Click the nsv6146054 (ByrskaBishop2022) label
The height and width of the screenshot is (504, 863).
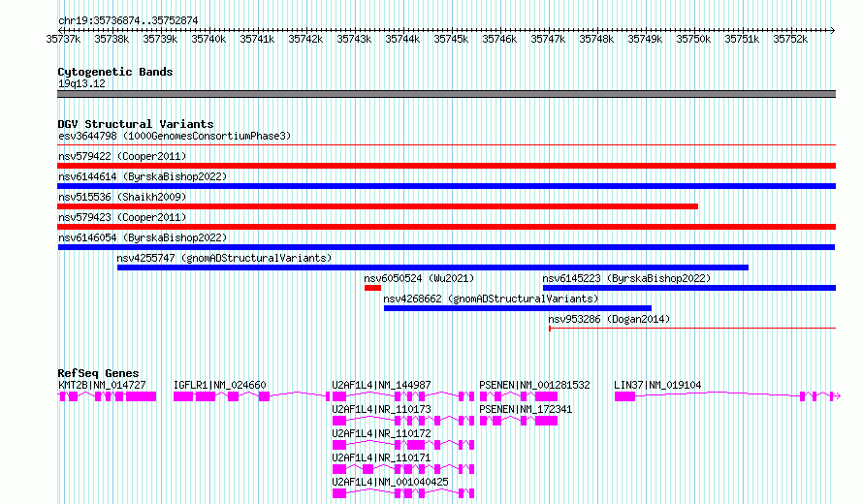click(143, 237)
